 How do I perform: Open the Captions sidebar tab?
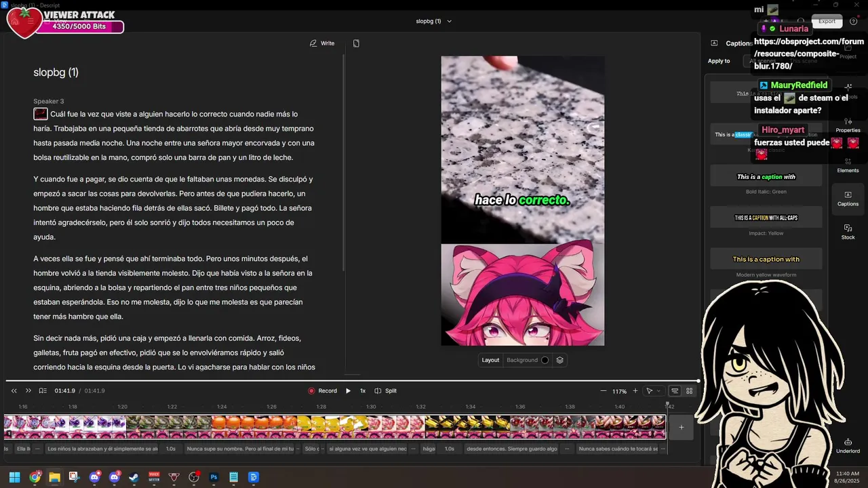tap(848, 199)
